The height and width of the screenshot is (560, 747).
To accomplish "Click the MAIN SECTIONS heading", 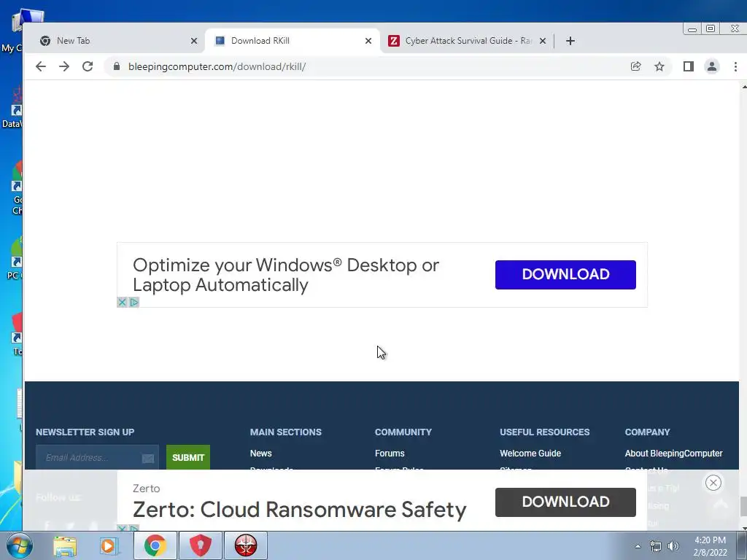I will 286,432.
